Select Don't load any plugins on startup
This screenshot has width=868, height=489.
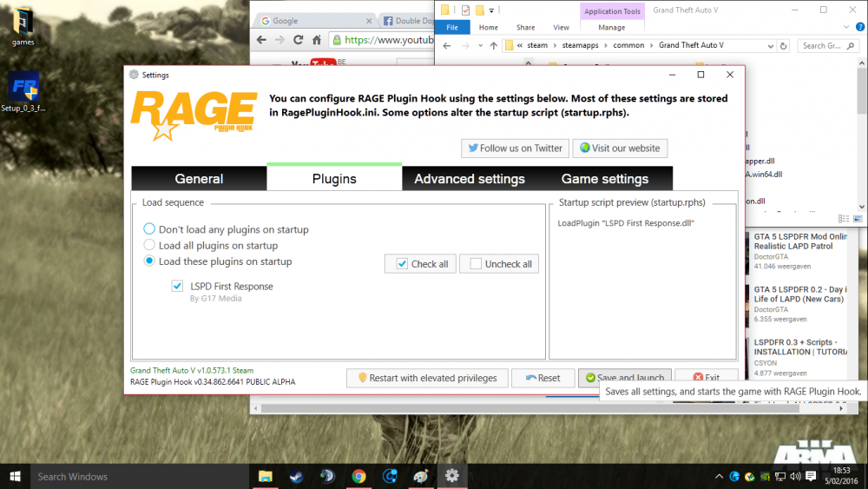226,229
